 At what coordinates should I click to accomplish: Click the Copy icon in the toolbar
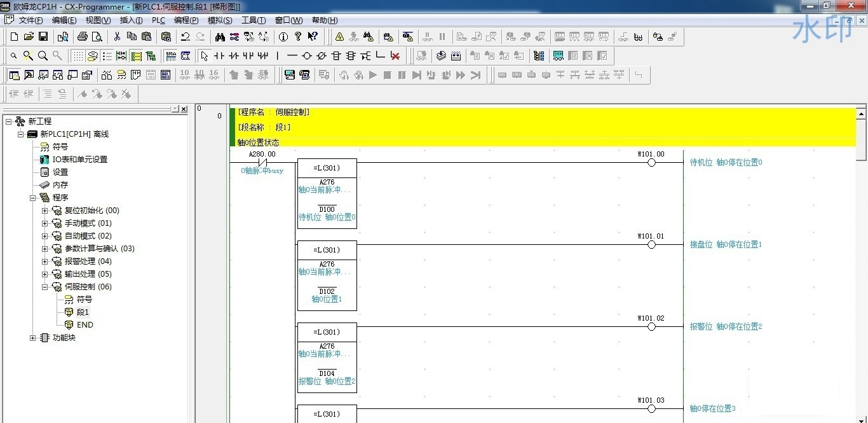[x=132, y=37]
